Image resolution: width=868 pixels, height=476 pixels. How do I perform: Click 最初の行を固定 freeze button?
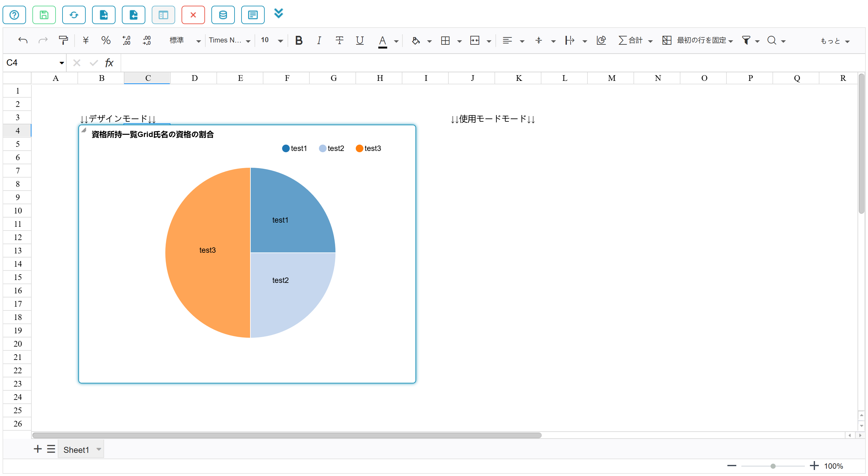694,40
